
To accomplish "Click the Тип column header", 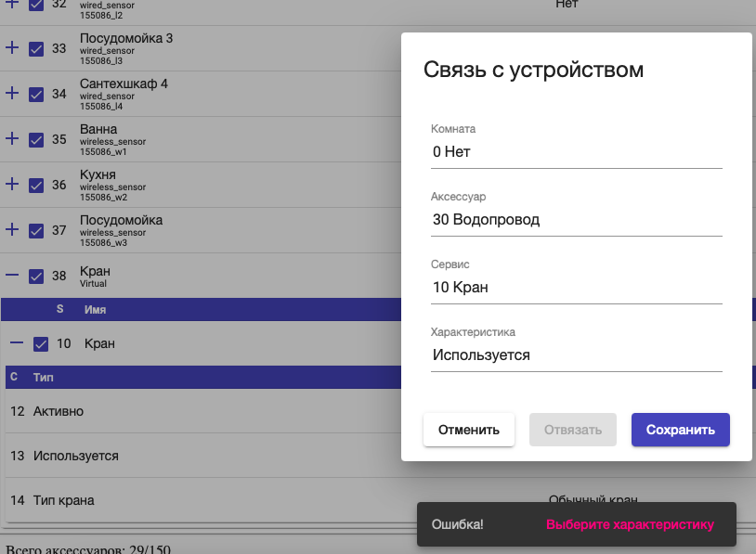I will (x=44, y=377).
